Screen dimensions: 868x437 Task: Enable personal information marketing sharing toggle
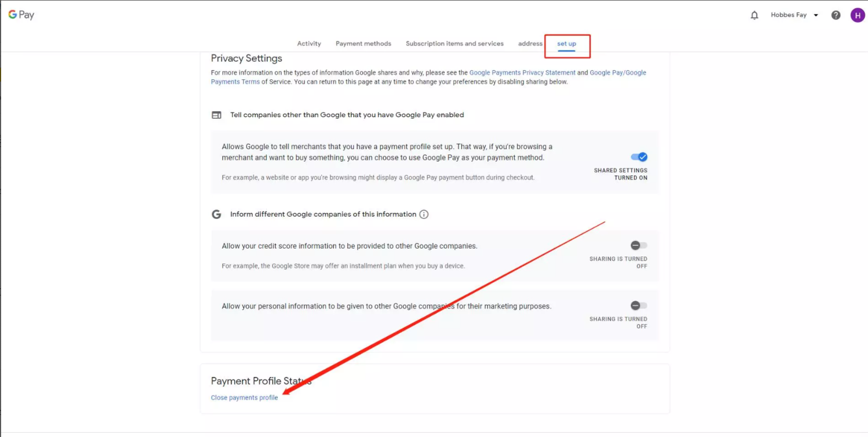pyautogui.click(x=639, y=306)
